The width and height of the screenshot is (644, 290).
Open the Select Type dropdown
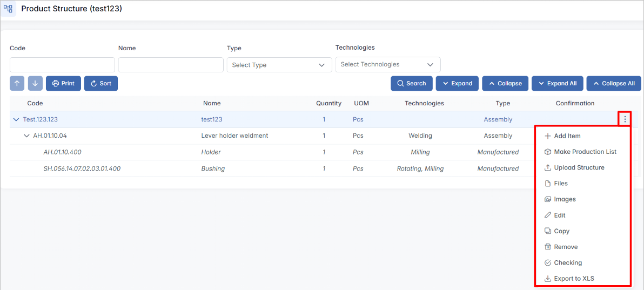tap(279, 65)
